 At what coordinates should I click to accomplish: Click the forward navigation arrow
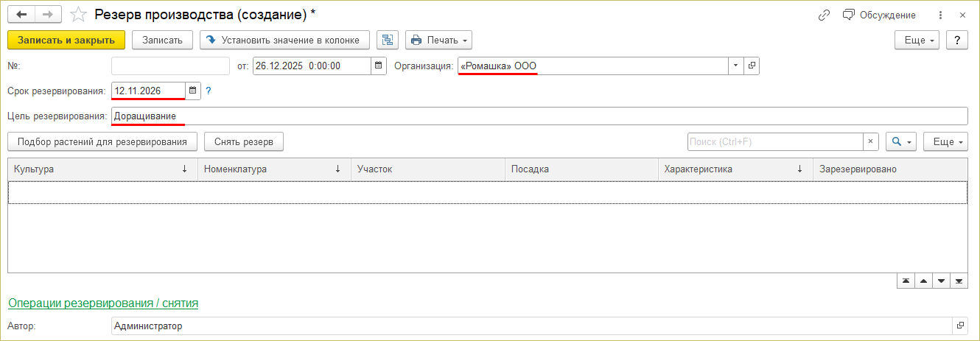(47, 15)
